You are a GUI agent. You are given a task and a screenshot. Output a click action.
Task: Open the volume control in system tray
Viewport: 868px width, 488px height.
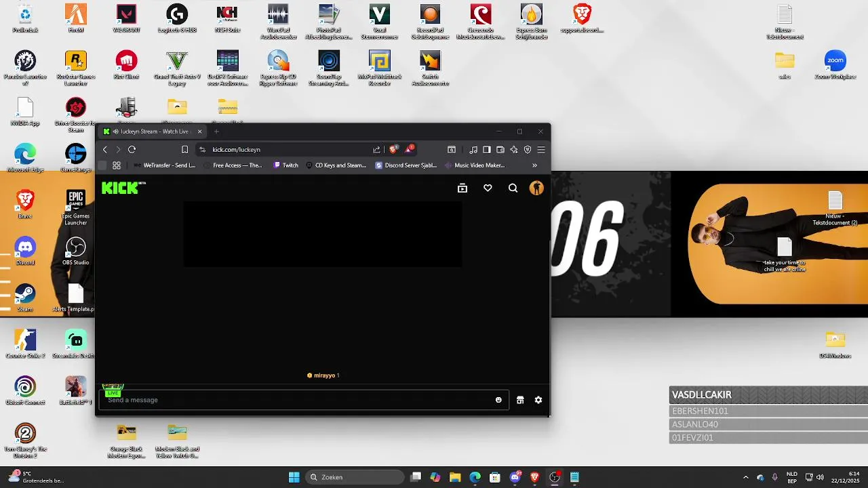[820, 477]
